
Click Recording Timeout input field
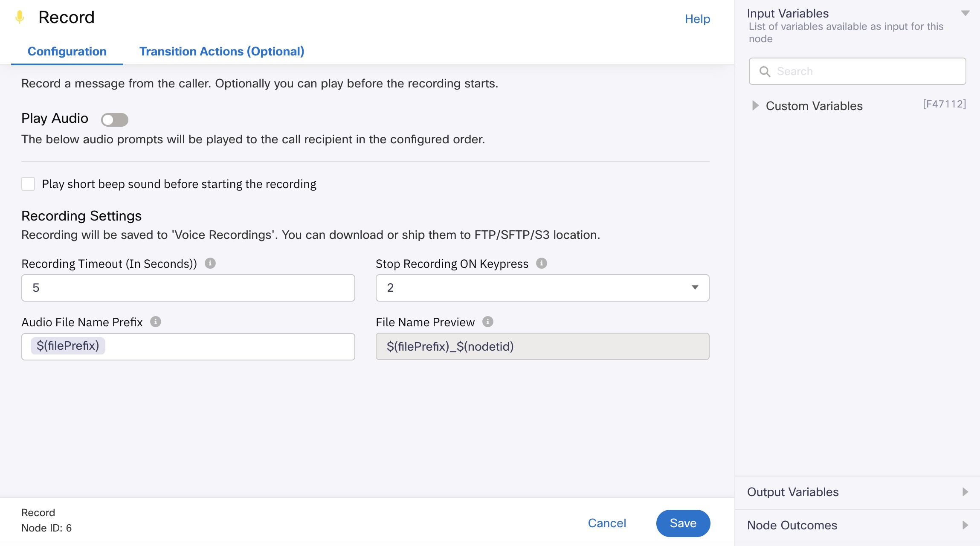point(188,288)
